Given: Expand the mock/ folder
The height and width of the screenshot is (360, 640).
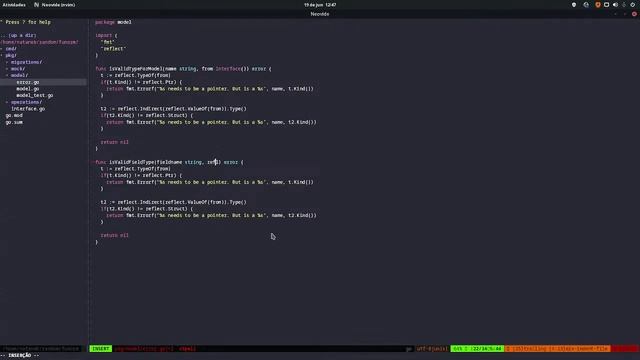Looking at the screenshot, I should (x=18, y=69).
